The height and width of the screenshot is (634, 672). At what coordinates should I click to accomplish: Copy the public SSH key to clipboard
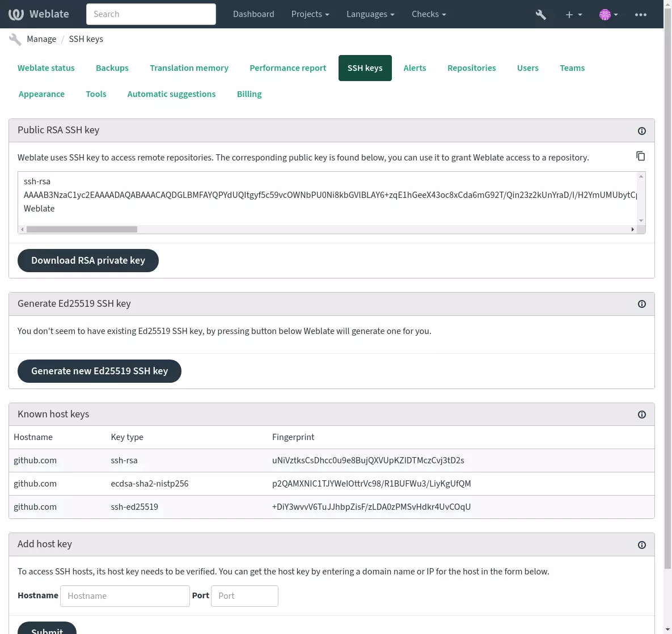pos(640,156)
